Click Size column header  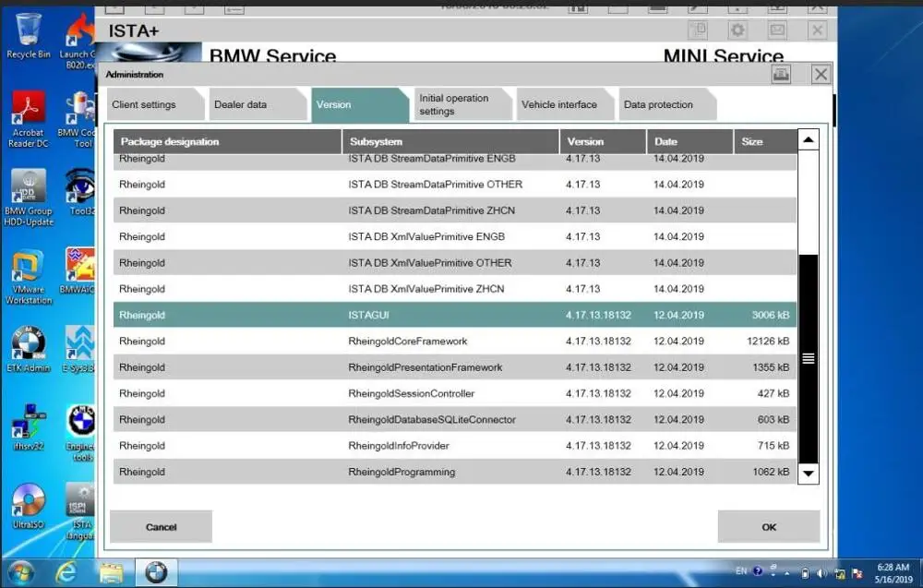[x=765, y=141]
